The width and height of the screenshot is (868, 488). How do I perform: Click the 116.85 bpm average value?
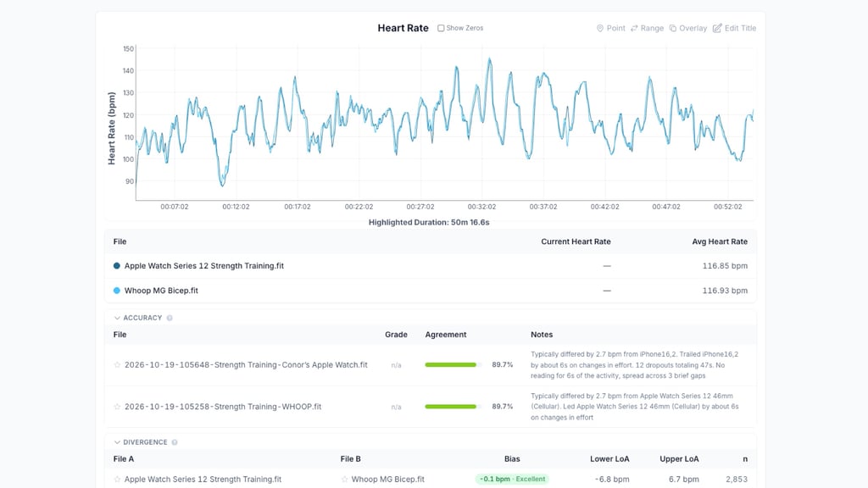pyautogui.click(x=725, y=266)
